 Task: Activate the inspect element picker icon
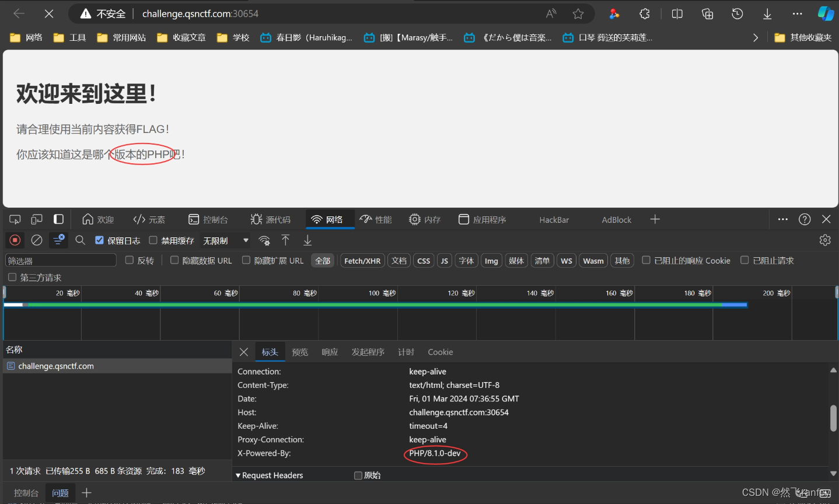pyautogui.click(x=15, y=219)
